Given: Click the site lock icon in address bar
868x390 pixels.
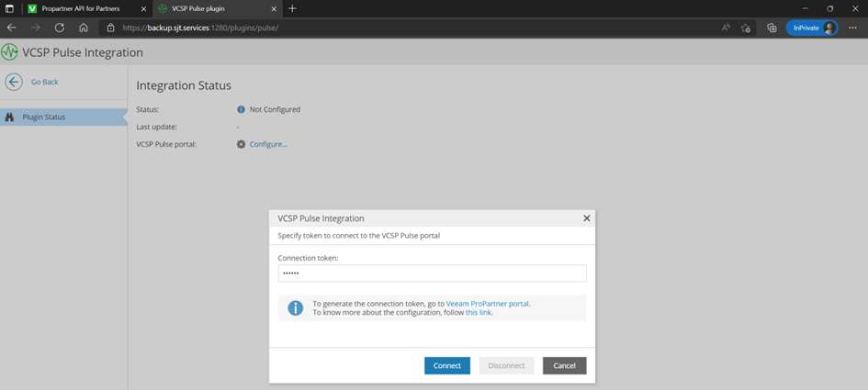Looking at the screenshot, I should 111,28.
